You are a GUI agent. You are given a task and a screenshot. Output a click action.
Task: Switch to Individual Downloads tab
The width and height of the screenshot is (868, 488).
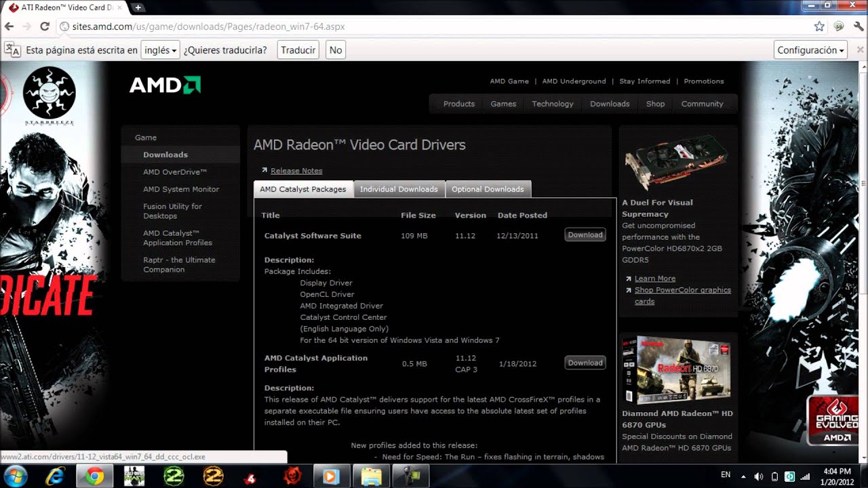(399, 189)
